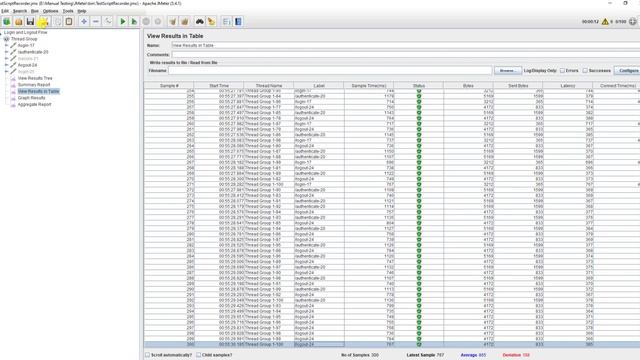
Task: Click the Collapse All minus icon
Action: click(x=96, y=21)
